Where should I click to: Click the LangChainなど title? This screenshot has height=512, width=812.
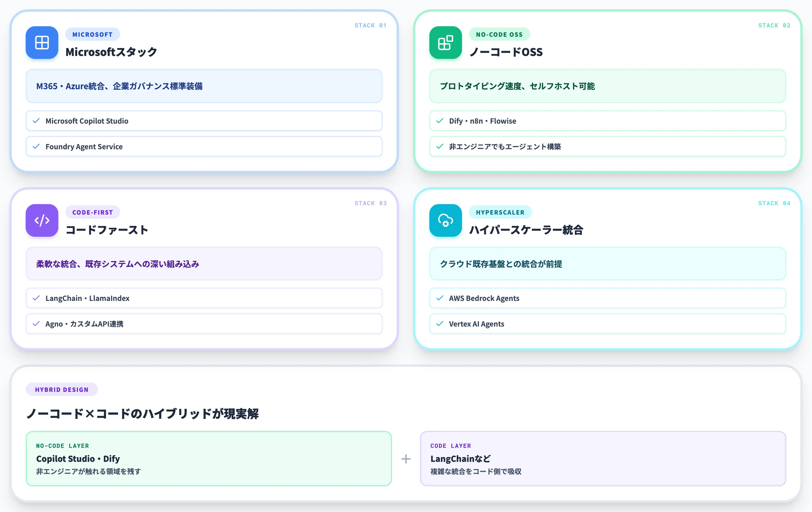[x=460, y=459]
